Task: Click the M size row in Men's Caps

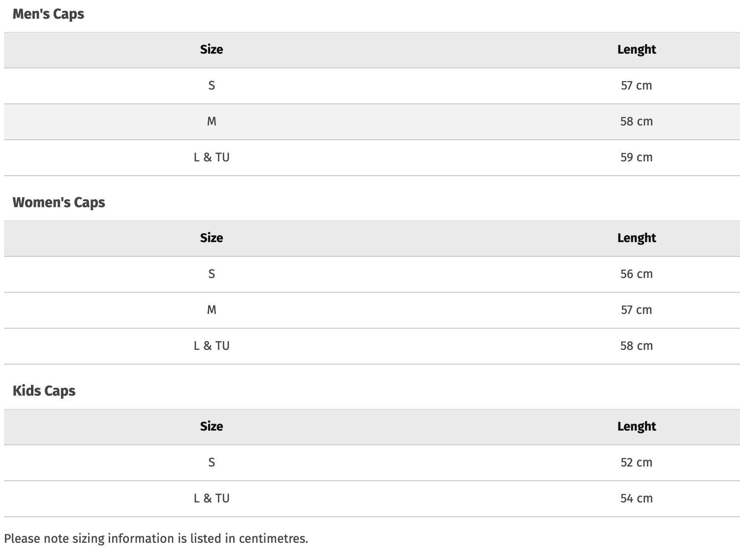Action: pyautogui.click(x=211, y=122)
